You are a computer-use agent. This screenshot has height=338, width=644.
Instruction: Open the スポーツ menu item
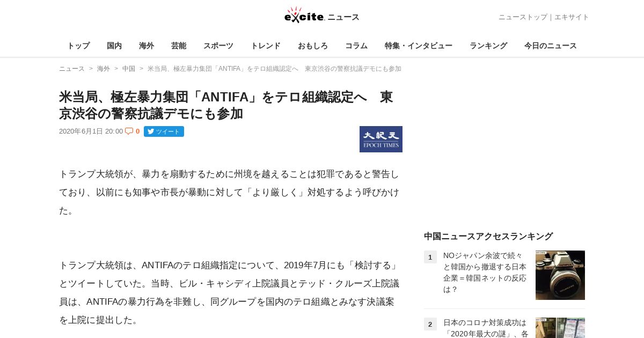218,46
